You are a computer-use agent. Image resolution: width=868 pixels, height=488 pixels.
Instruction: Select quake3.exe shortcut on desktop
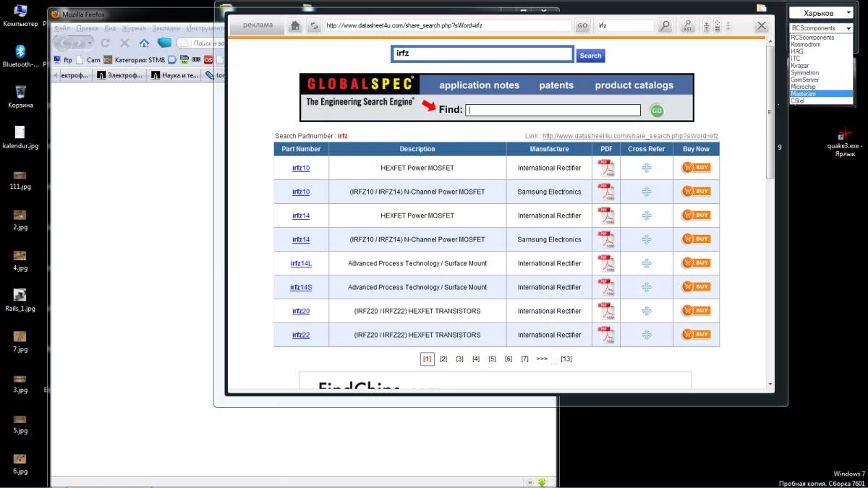pyautogui.click(x=846, y=142)
